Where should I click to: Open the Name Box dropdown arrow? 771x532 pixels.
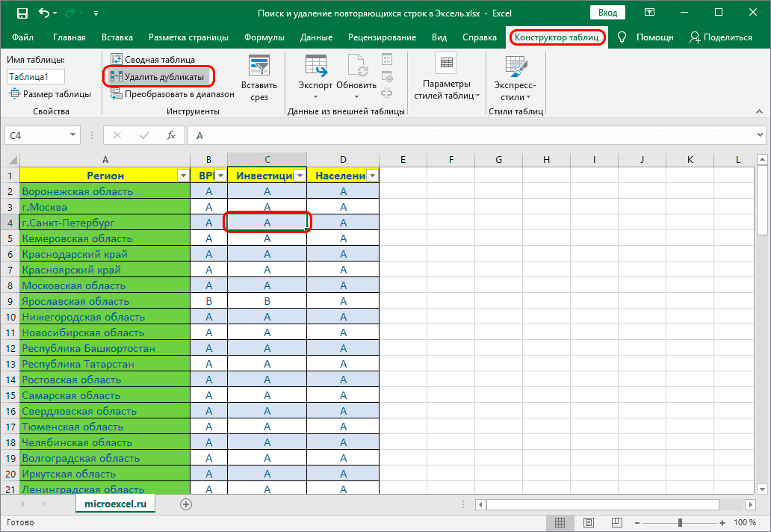click(x=72, y=135)
